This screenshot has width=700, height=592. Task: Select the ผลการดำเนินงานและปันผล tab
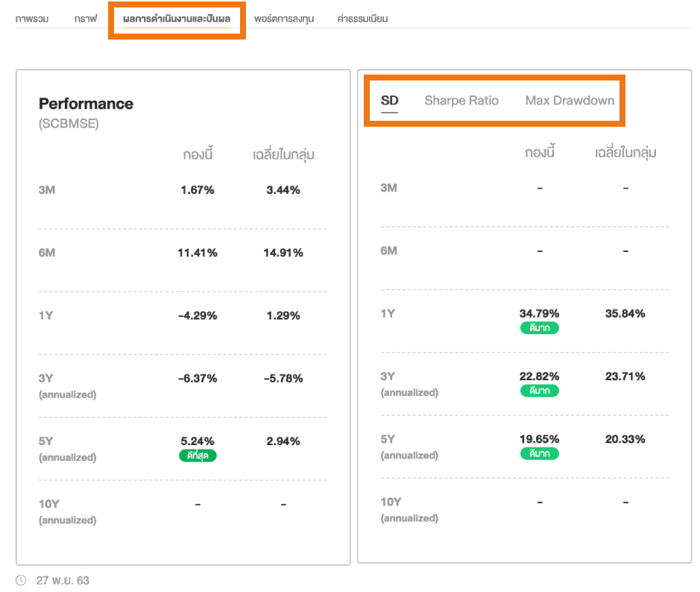[177, 19]
